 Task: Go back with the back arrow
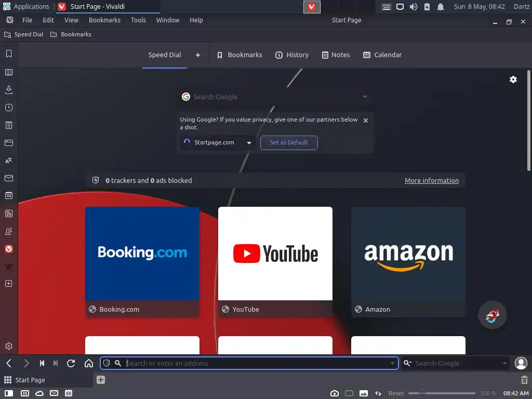pos(9,363)
